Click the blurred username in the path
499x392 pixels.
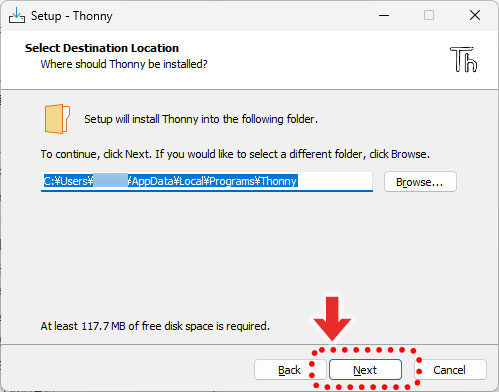tap(110, 181)
